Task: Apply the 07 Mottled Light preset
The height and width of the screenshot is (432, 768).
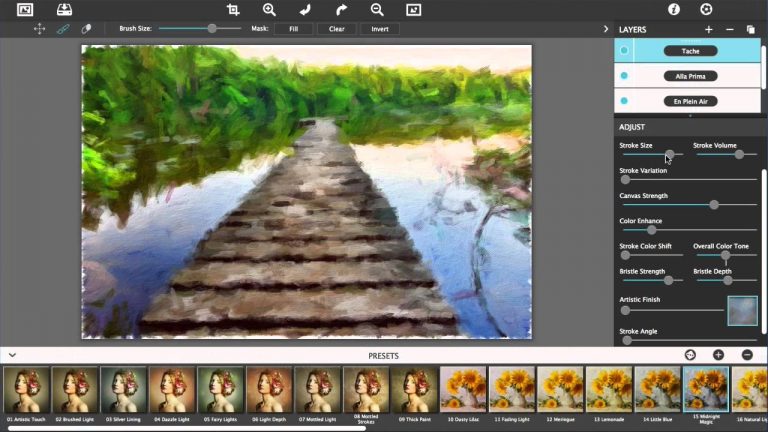Action: (x=317, y=390)
